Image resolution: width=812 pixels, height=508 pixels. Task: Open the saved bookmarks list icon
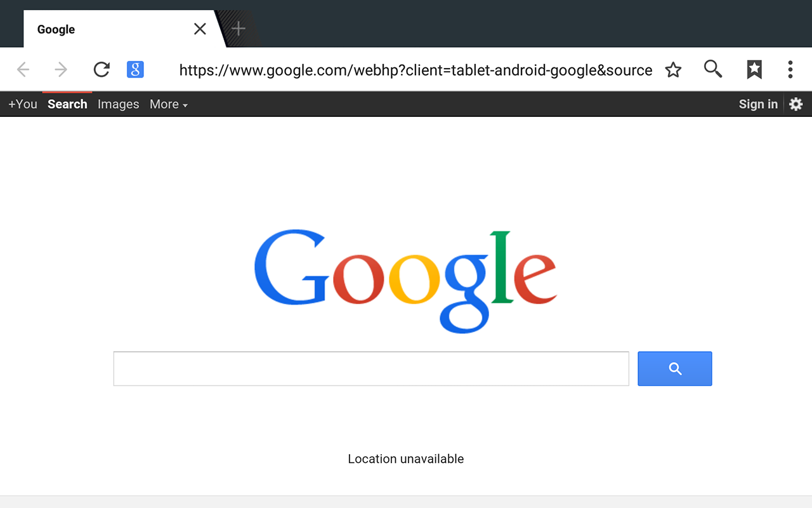point(754,69)
